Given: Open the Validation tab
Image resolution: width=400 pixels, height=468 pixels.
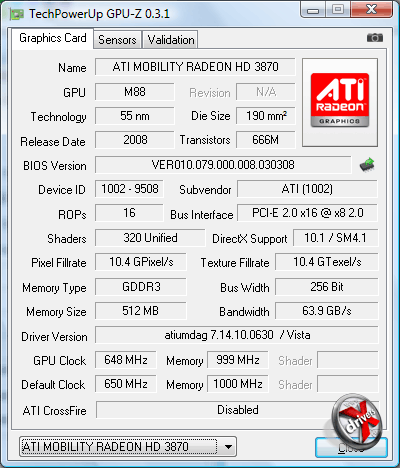Looking at the screenshot, I should (x=171, y=40).
